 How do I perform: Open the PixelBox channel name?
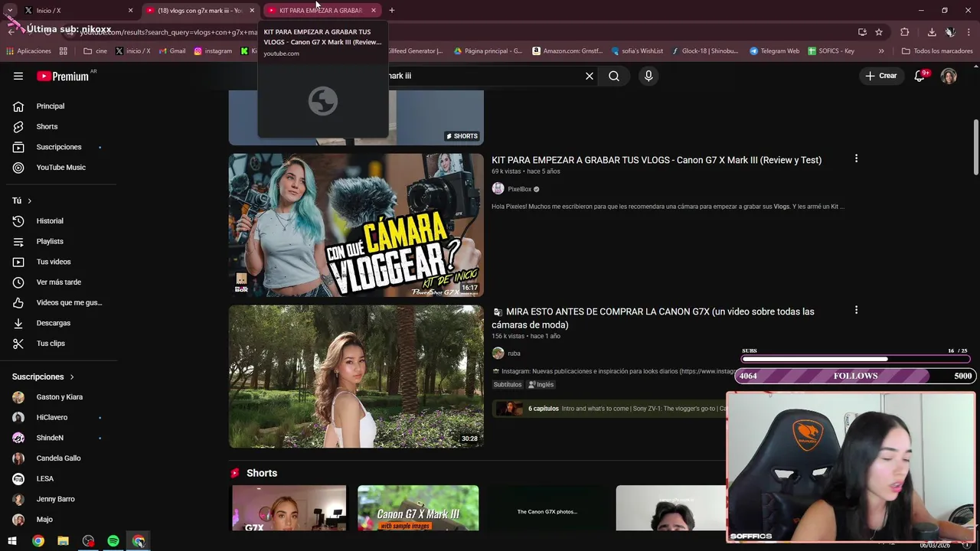[519, 189]
